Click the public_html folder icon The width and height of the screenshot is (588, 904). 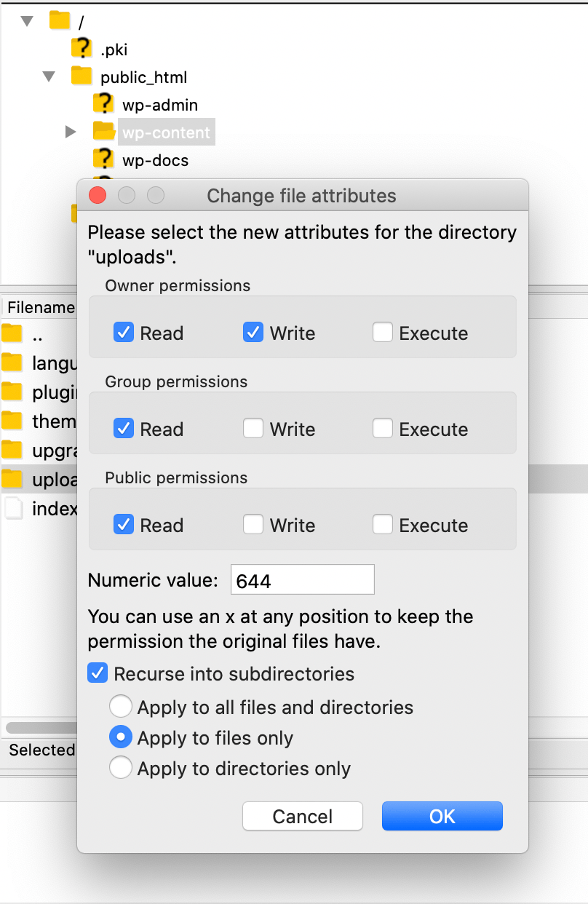click(82, 76)
